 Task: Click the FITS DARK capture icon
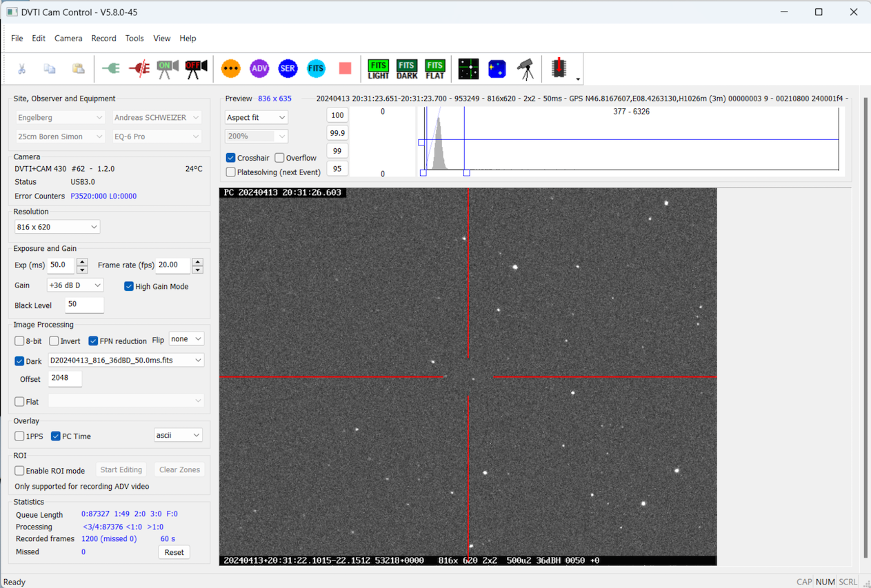(x=407, y=68)
